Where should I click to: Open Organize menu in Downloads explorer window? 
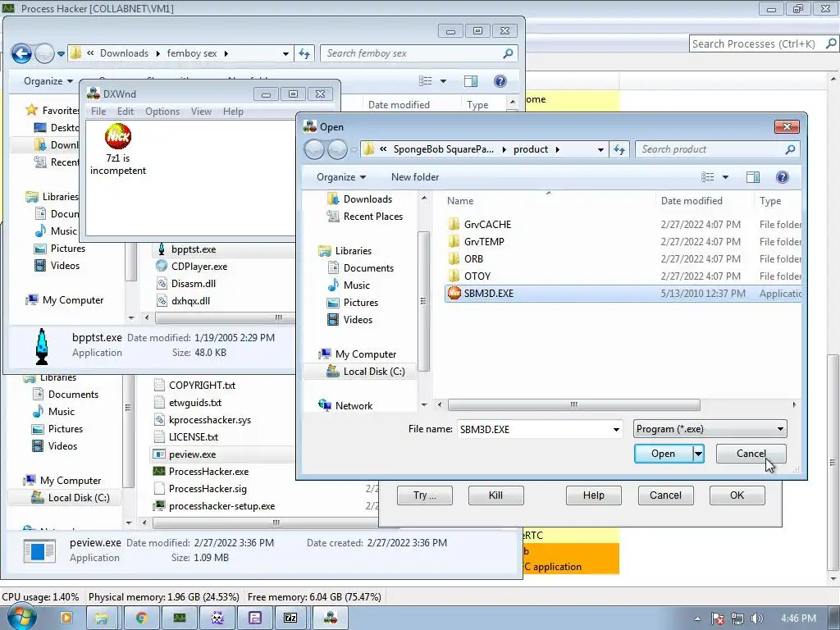[x=48, y=81]
